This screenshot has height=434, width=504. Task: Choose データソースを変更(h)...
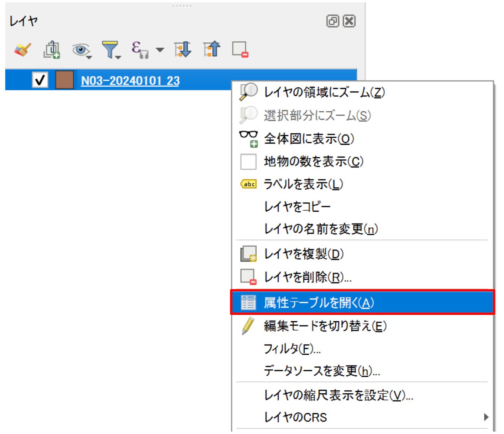(362, 371)
